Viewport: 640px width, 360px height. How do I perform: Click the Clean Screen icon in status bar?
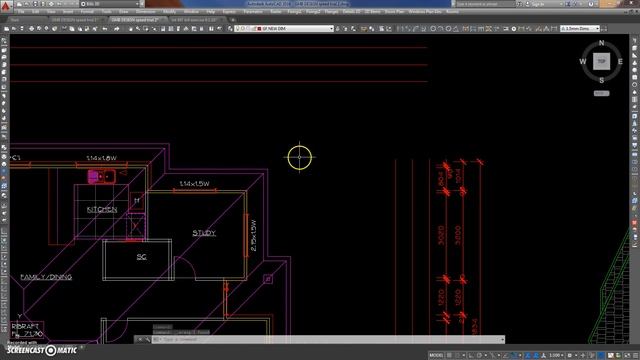pyautogui.click(x=628, y=356)
